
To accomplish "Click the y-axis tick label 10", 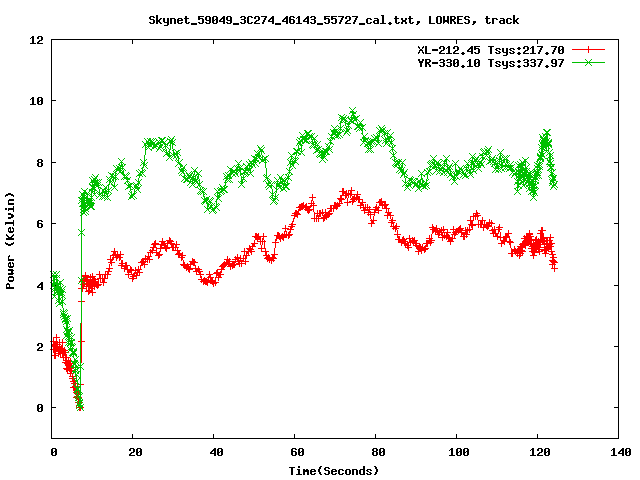I will tap(36, 101).
